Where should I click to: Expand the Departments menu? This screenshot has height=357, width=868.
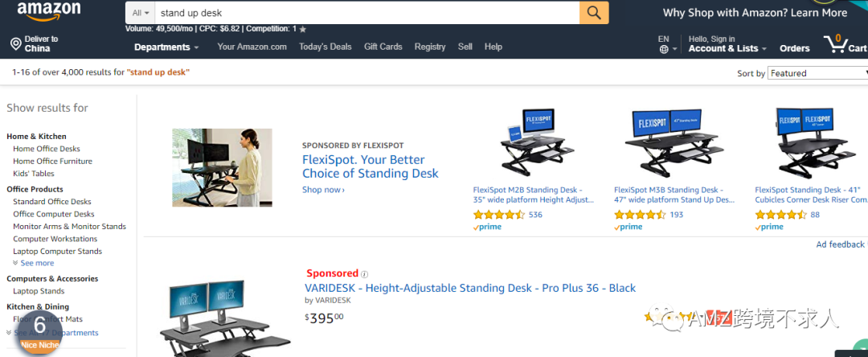[166, 47]
